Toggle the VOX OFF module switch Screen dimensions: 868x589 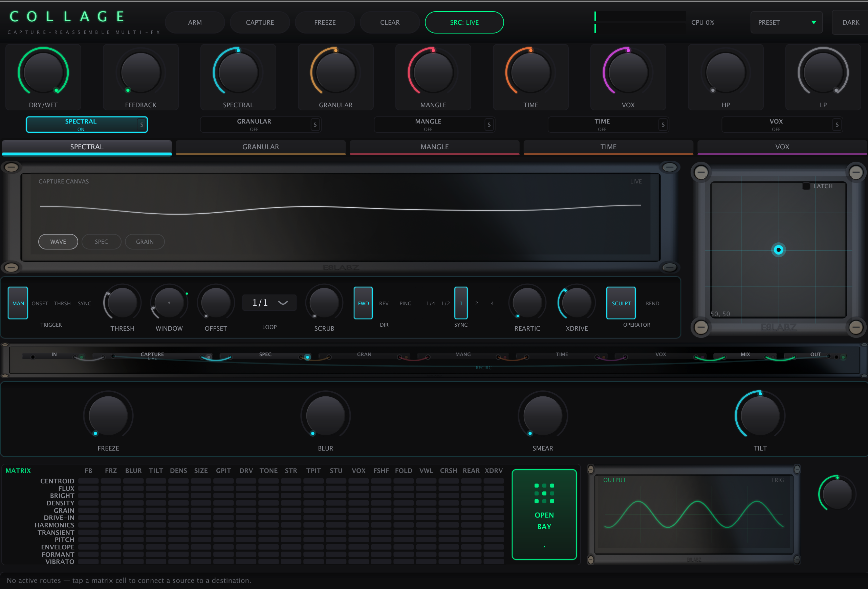(782, 124)
